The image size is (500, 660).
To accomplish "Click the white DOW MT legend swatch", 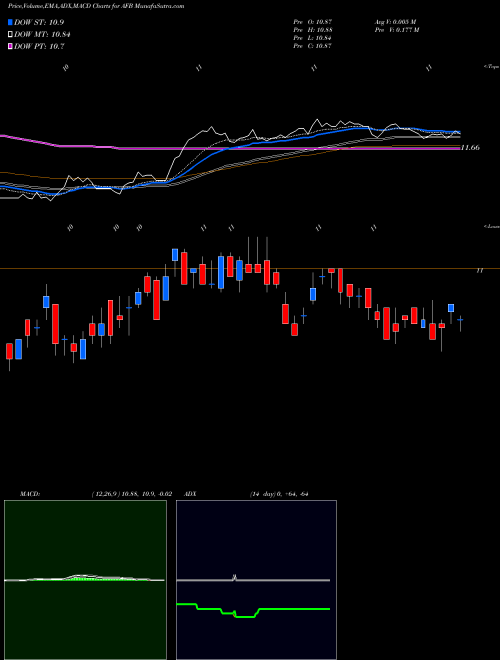I will (x=10, y=35).
